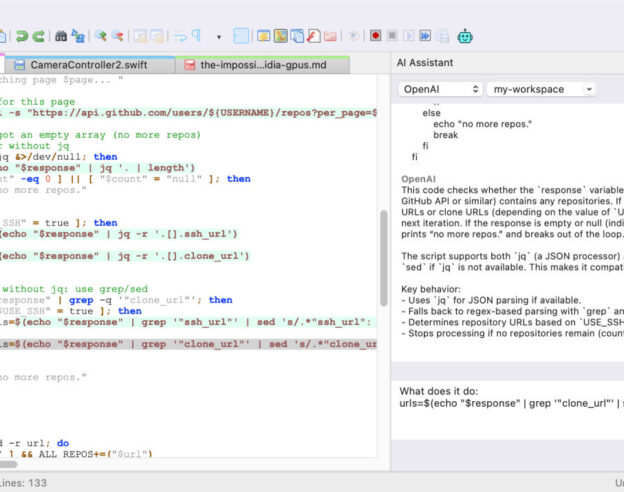Open the user-defined language icon
Viewport: 624px width, 492px height.
click(x=264, y=36)
